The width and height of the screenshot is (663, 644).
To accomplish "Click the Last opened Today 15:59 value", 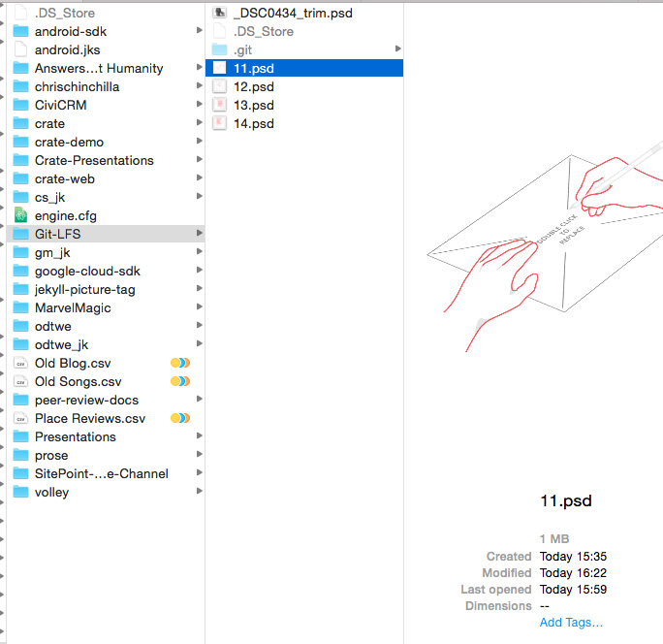I will [x=573, y=589].
